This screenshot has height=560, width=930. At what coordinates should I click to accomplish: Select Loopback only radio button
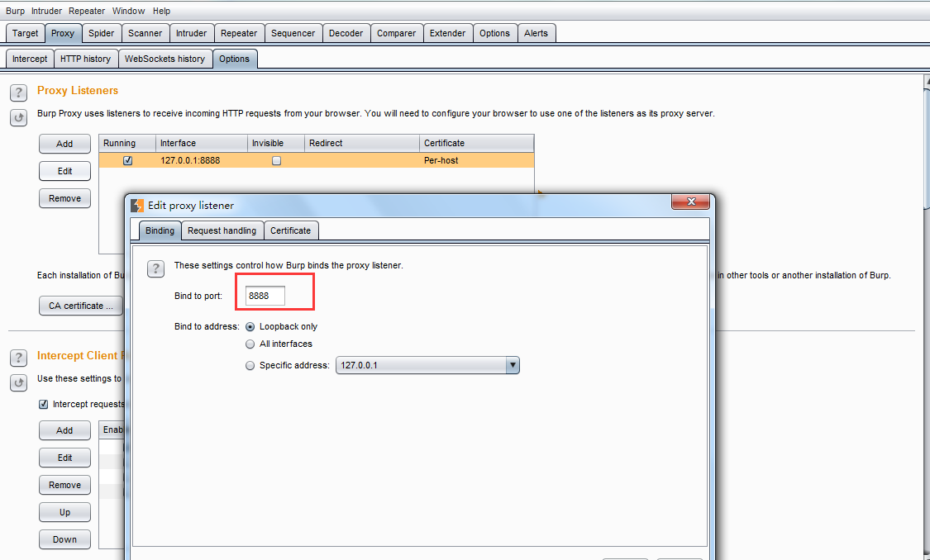250,326
